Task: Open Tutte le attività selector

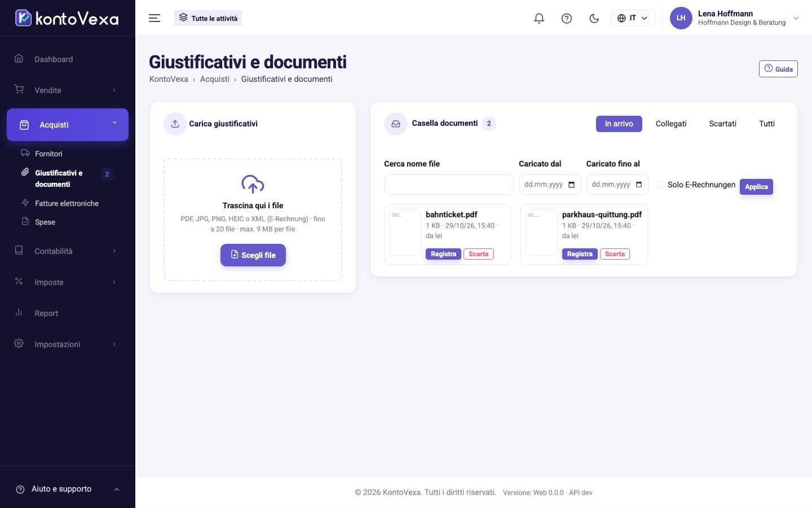Action: [208, 18]
